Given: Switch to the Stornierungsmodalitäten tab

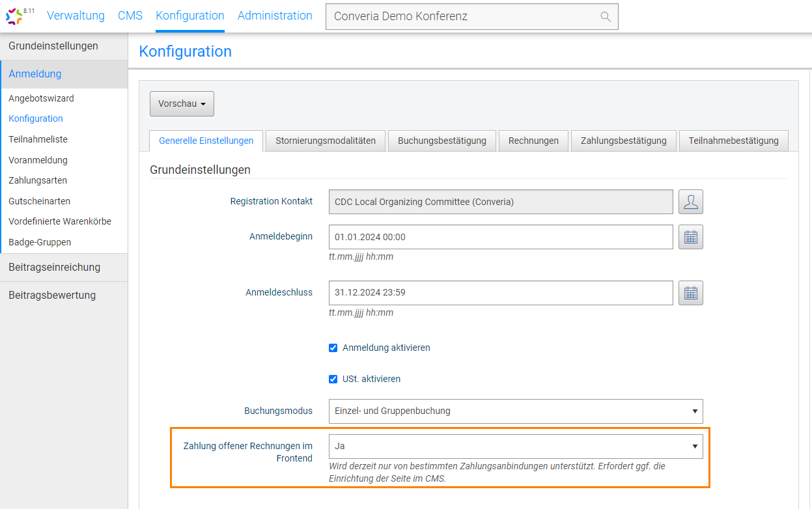Looking at the screenshot, I should [x=326, y=141].
